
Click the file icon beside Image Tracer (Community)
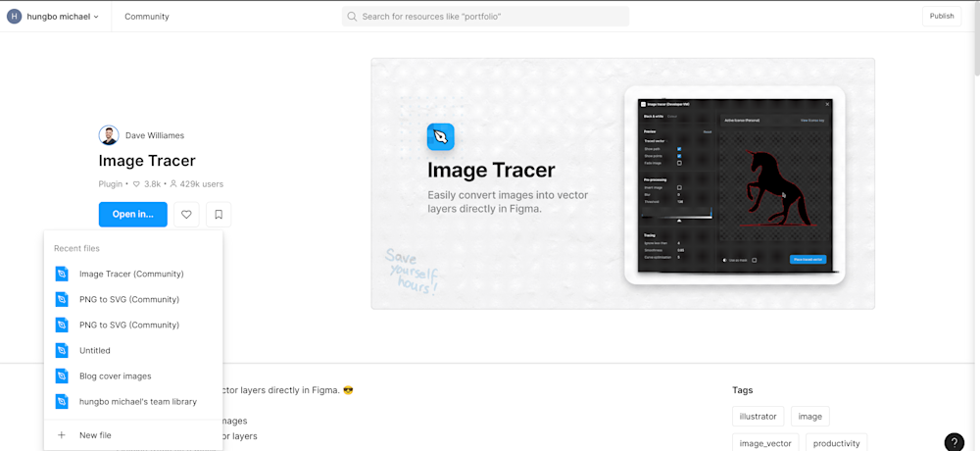(61, 274)
